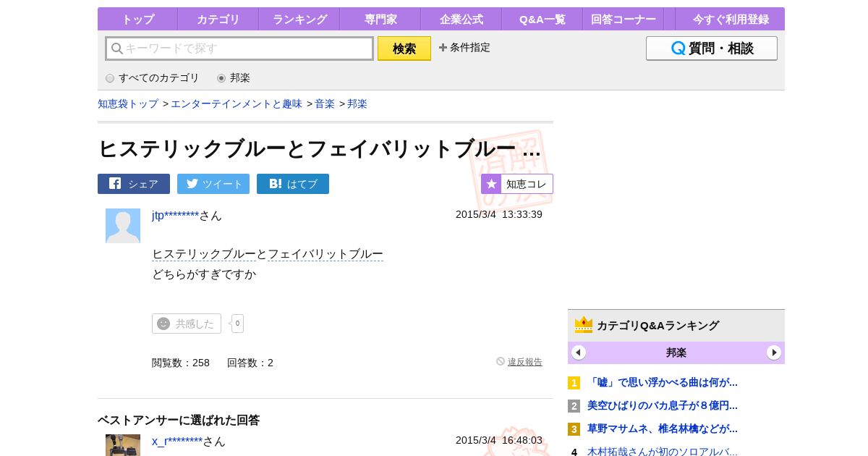Viewport: 868px width, 456px height.
Task: Click the 共感した smiley button
Action: coord(187,324)
